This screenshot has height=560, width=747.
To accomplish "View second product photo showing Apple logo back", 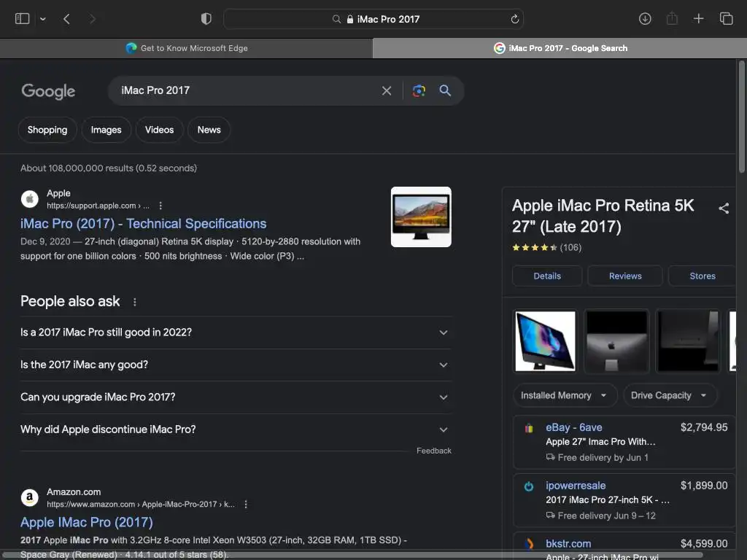I will point(616,341).
